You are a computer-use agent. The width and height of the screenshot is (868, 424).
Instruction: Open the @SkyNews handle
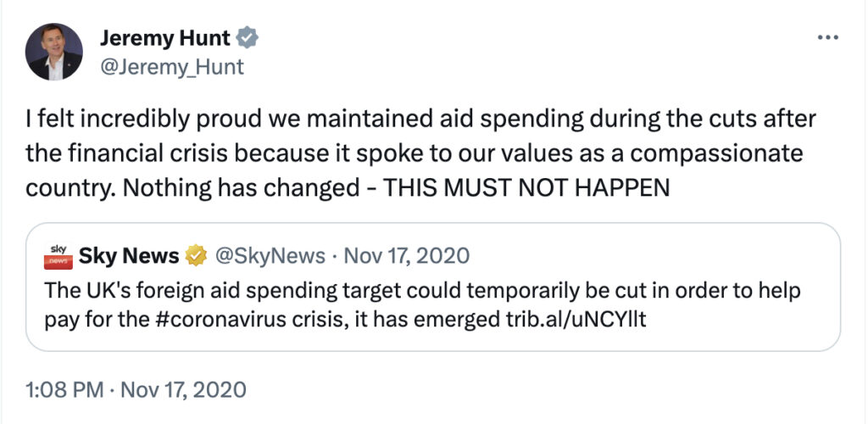270,256
